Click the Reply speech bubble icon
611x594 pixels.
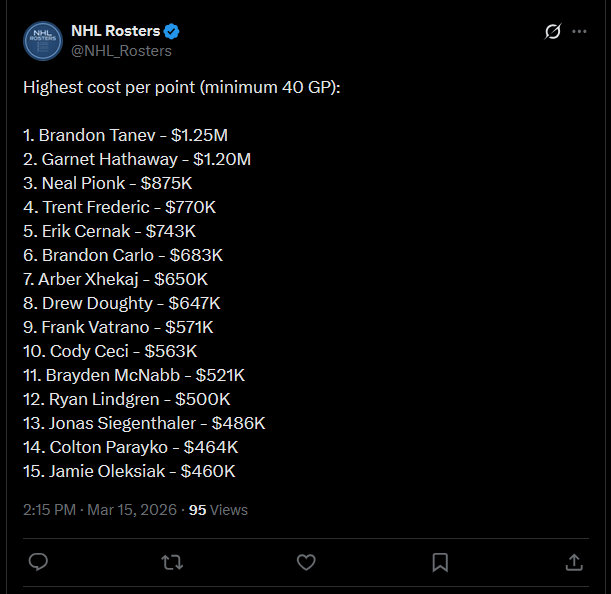click(x=38, y=562)
